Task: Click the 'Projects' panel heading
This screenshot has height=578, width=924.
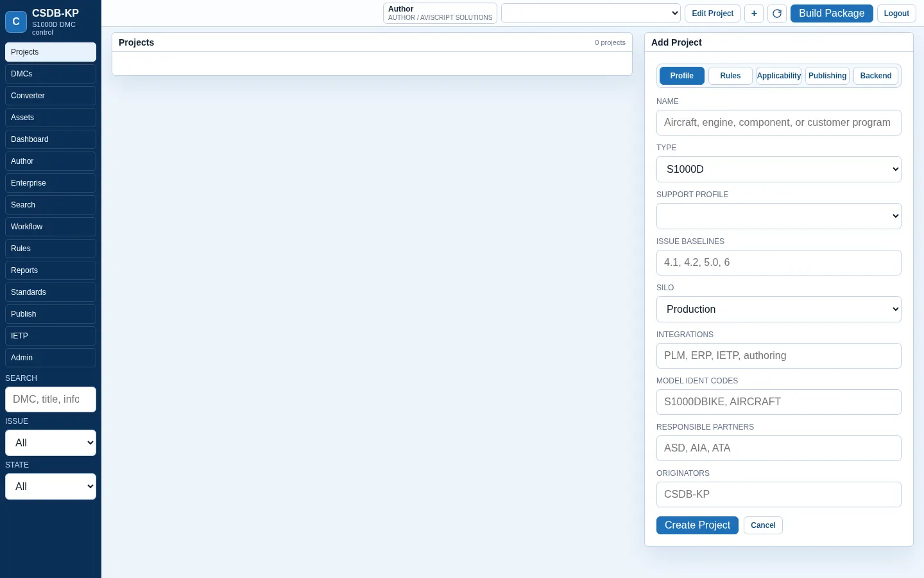Action: coord(136,42)
